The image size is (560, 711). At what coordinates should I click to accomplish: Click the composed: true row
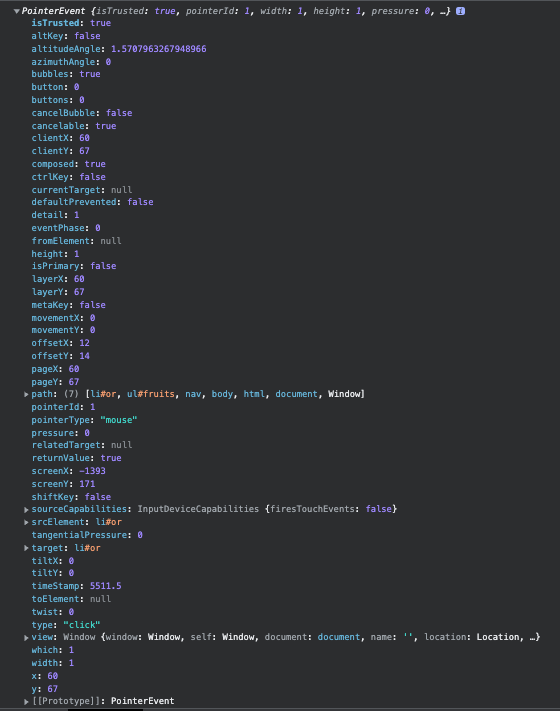click(x=68, y=164)
